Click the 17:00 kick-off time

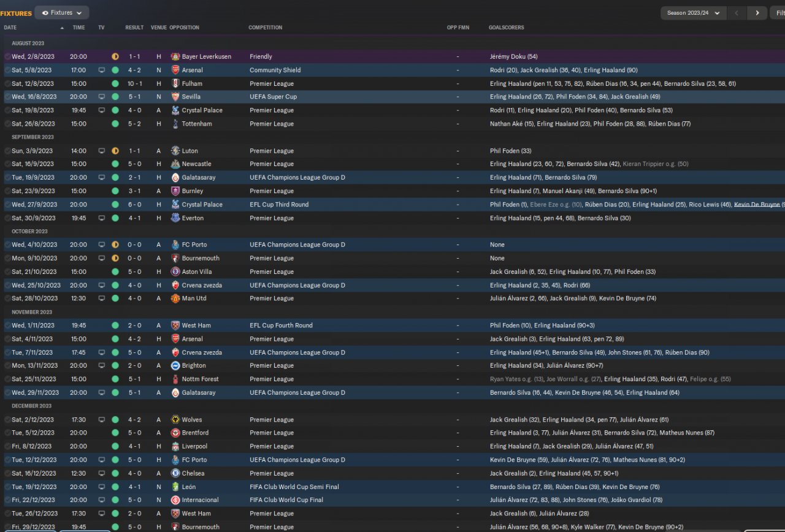78,70
